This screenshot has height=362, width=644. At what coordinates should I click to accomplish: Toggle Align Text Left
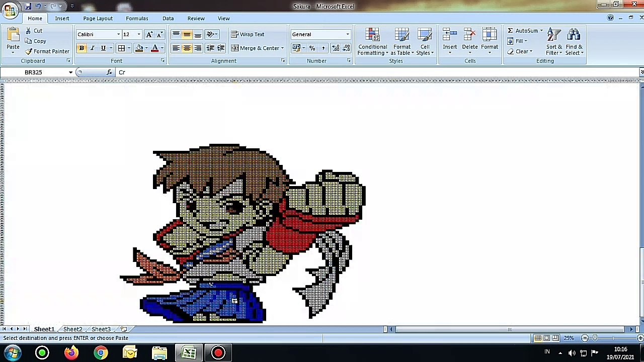(x=176, y=48)
